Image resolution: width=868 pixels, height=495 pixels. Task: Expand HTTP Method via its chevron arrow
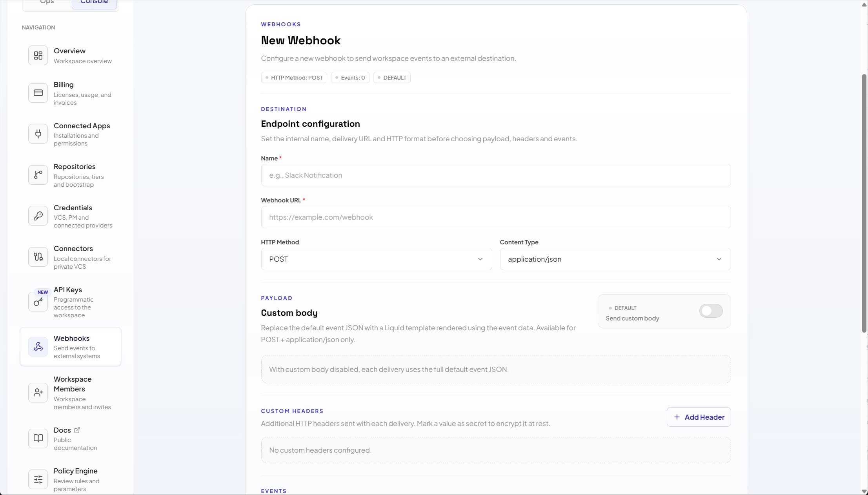pyautogui.click(x=480, y=259)
